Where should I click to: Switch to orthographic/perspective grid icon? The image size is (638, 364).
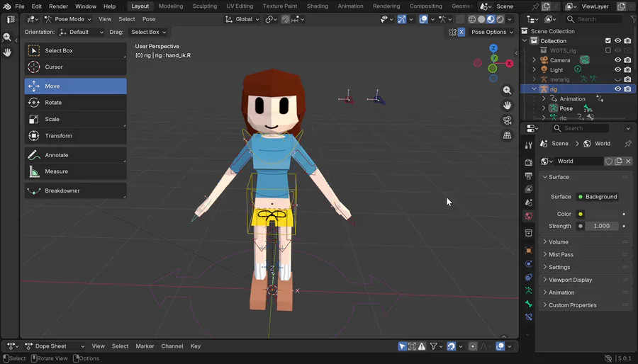(507, 135)
